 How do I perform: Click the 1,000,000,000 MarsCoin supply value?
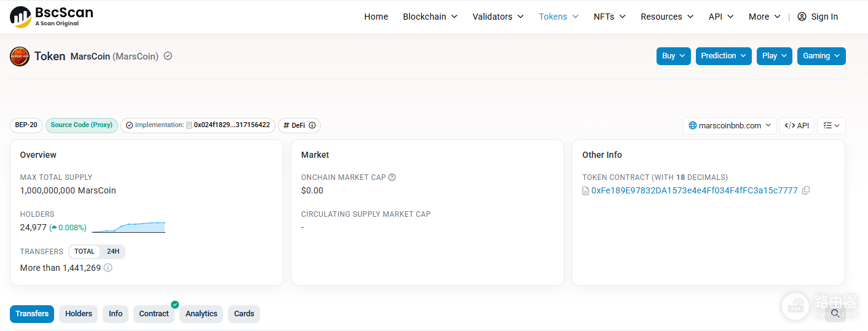pos(68,190)
